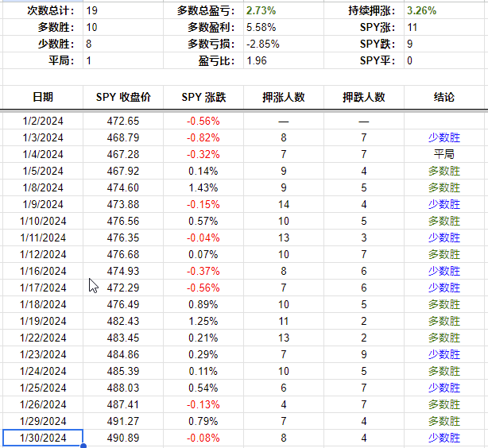
Task: Select 少数胜 result on 1/3/2024 row
Action: [444, 137]
